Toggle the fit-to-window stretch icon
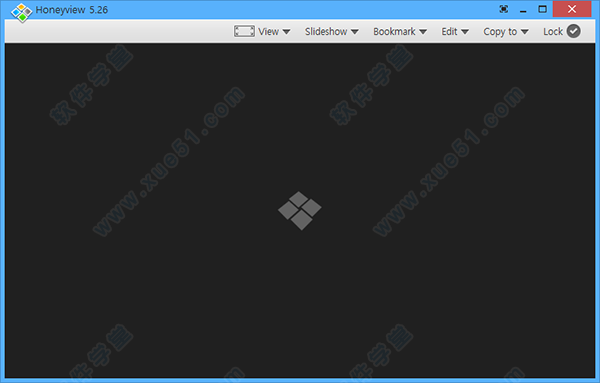This screenshot has width=600, height=383. (244, 31)
